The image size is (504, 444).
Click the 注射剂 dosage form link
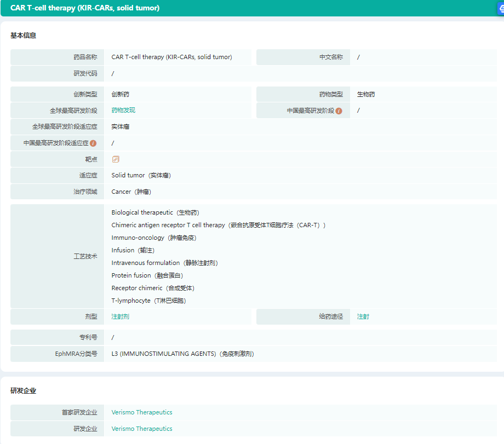[121, 316]
